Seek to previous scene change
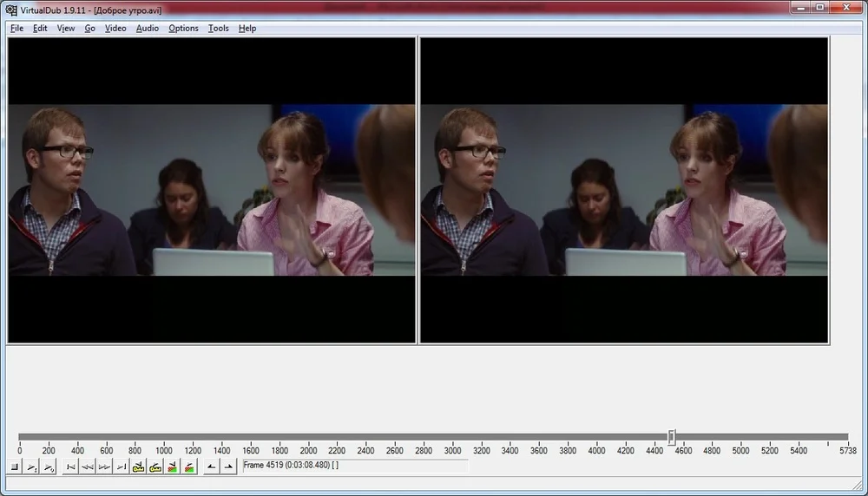The image size is (868, 496). click(x=172, y=467)
